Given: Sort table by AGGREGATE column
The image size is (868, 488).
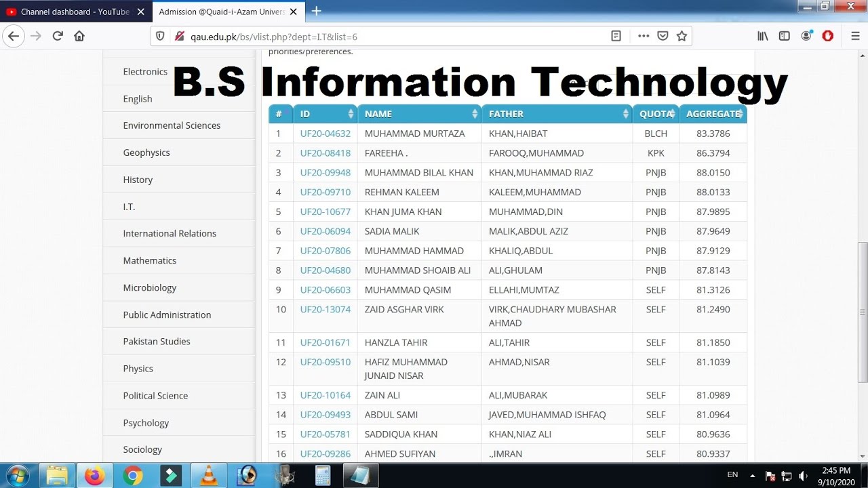Looking at the screenshot, I should [x=713, y=114].
